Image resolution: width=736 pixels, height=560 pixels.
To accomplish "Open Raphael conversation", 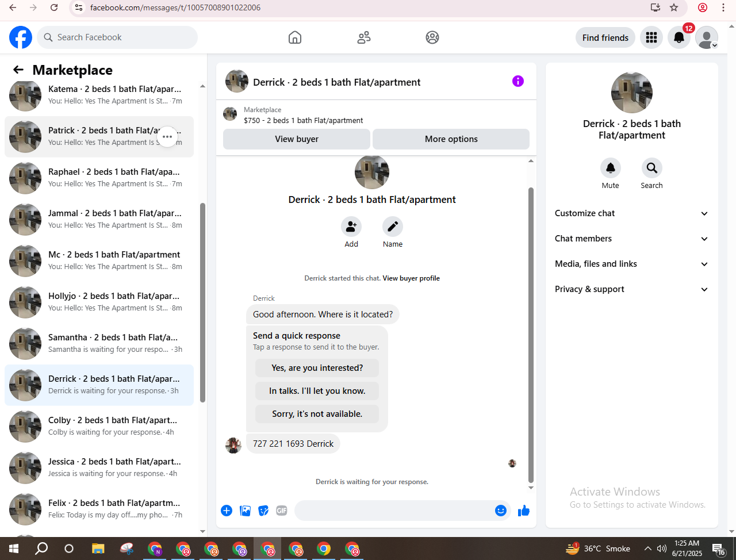I will pos(99,178).
